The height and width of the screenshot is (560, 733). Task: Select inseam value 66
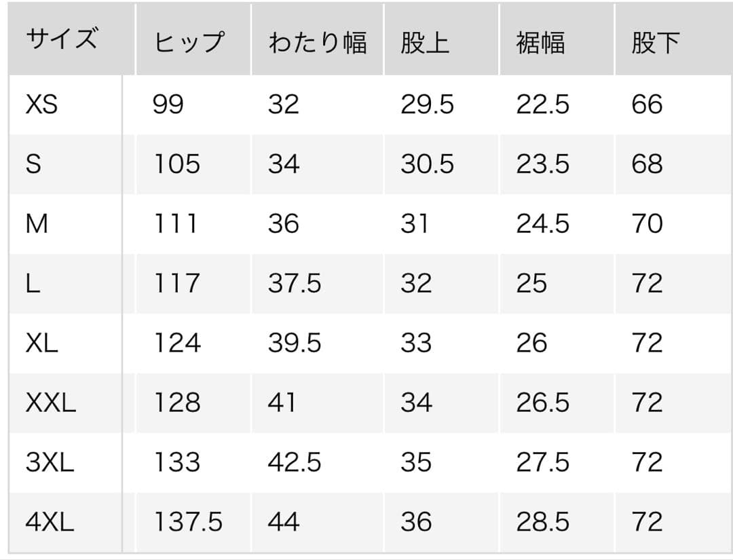(x=647, y=105)
